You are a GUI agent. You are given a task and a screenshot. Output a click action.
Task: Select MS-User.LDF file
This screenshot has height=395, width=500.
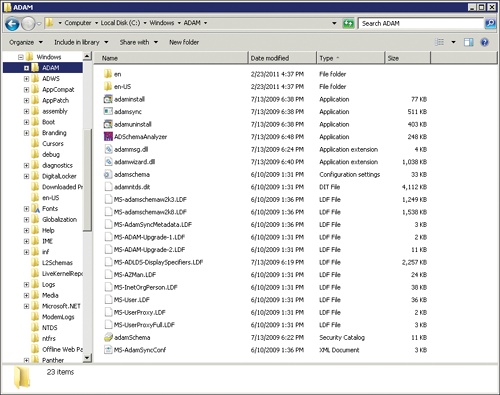132,300
